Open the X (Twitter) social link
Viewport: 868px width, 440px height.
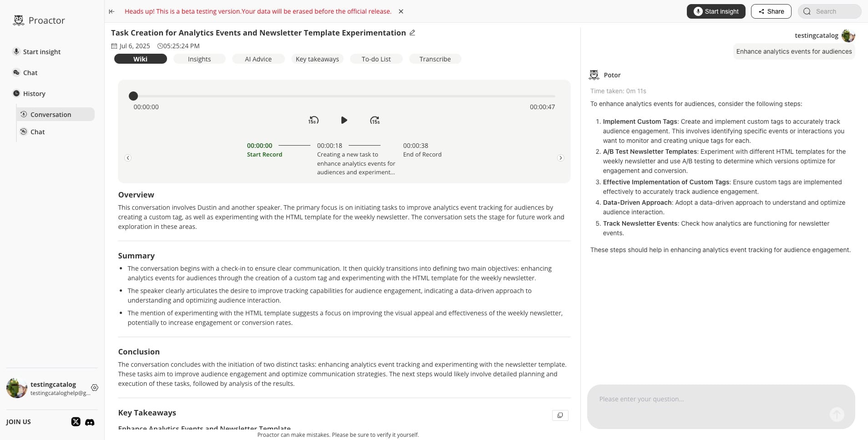pyautogui.click(x=76, y=422)
